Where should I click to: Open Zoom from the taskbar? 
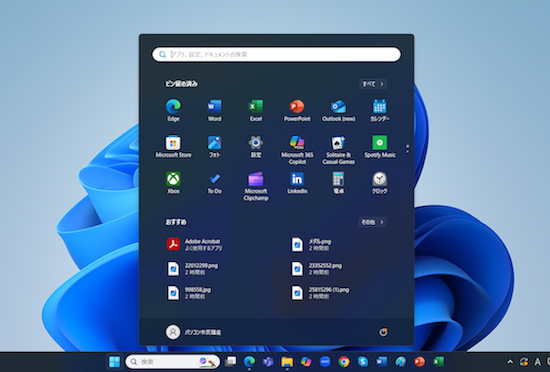[325, 361]
